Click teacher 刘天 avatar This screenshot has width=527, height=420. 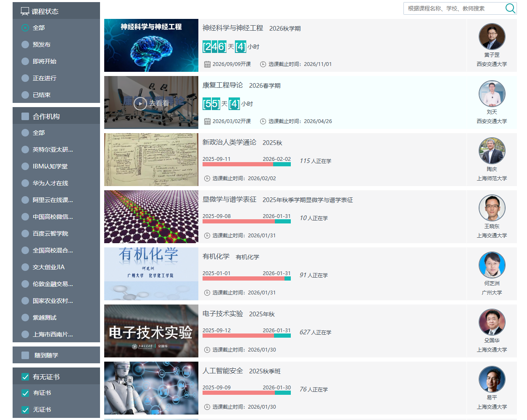click(x=492, y=94)
